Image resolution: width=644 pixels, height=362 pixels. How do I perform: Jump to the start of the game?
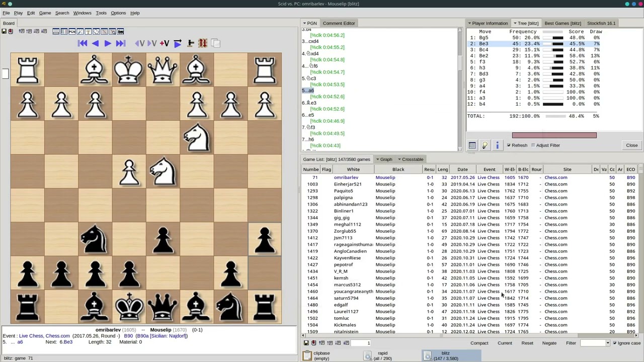[x=83, y=44]
